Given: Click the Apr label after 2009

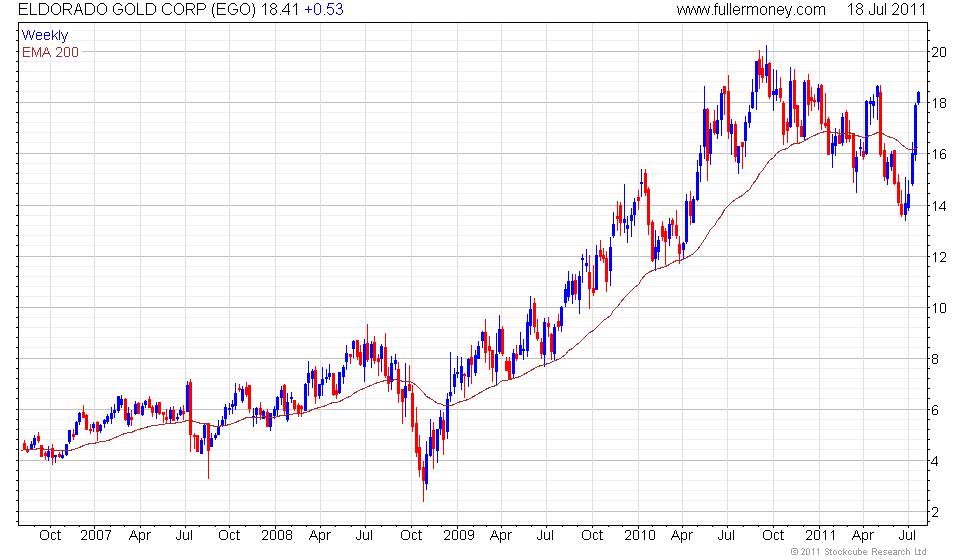Looking at the screenshot, I should (x=501, y=536).
